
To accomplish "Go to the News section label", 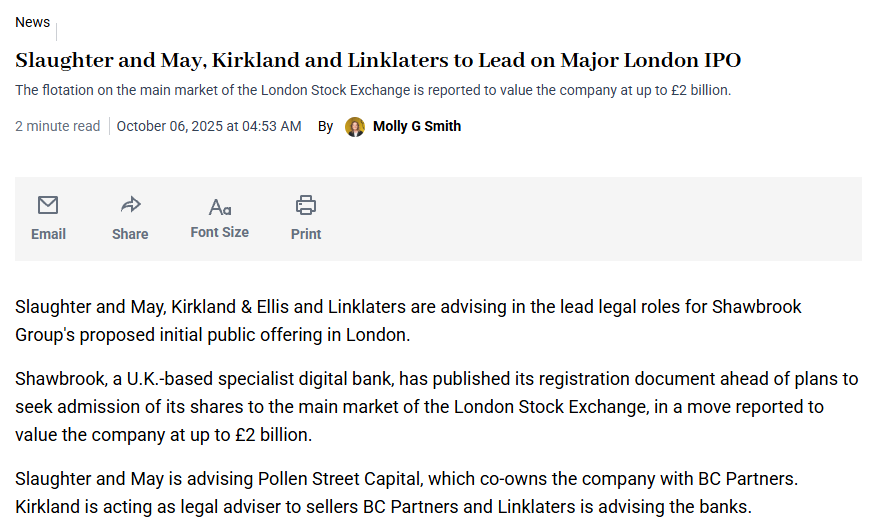I will pos(32,22).
